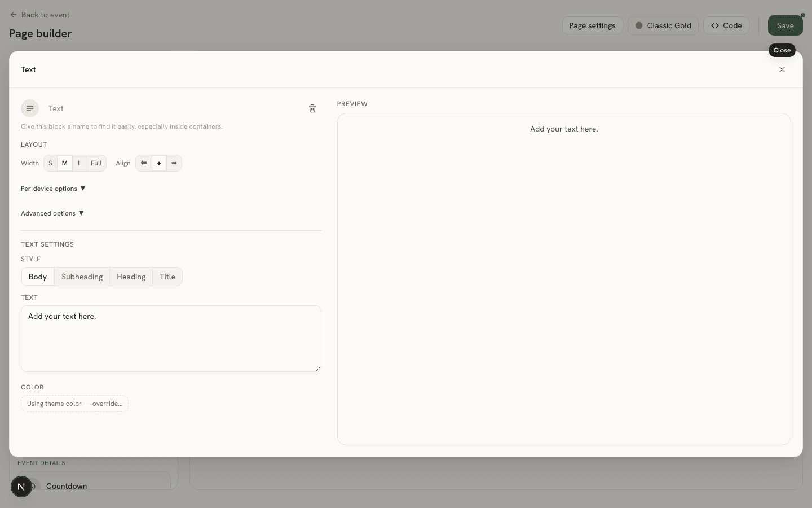Delete the text block with trash icon
The image size is (812, 508).
312,108
